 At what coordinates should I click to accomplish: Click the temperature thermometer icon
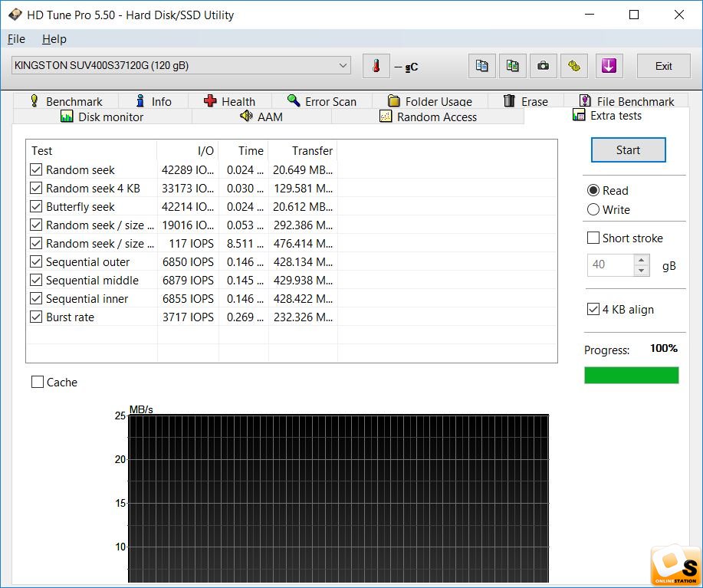376,66
